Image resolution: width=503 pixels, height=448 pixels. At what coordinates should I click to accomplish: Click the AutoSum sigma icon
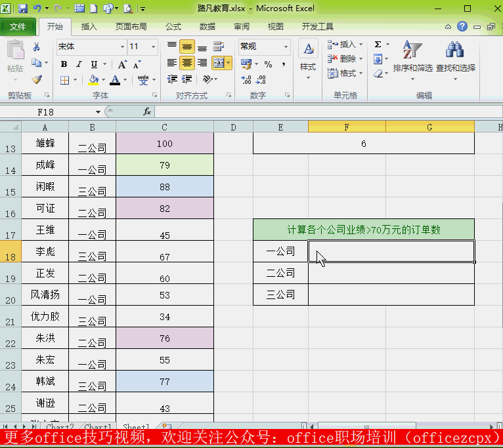378,45
